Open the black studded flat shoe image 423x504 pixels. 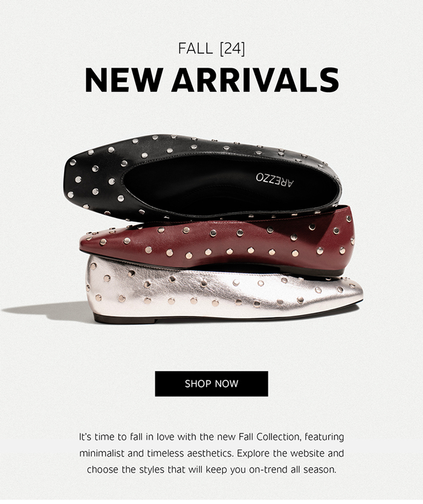pos(202,177)
